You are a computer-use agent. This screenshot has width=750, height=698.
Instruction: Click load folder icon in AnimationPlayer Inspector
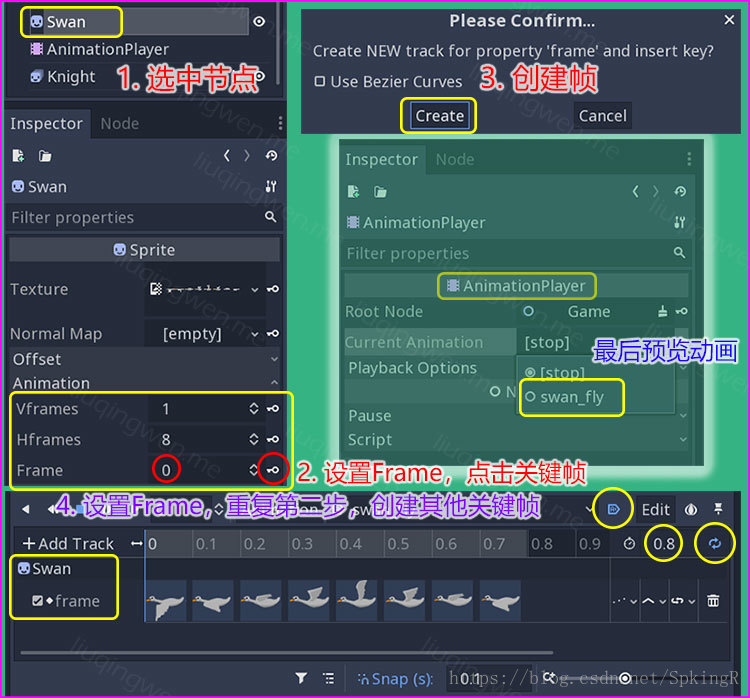coord(380,192)
